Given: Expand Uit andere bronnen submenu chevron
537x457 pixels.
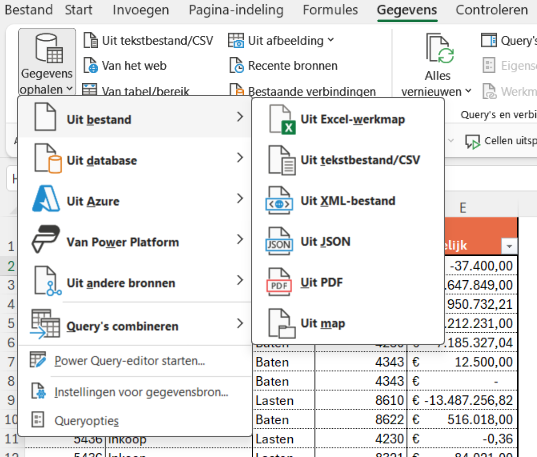Looking at the screenshot, I should [240, 280].
